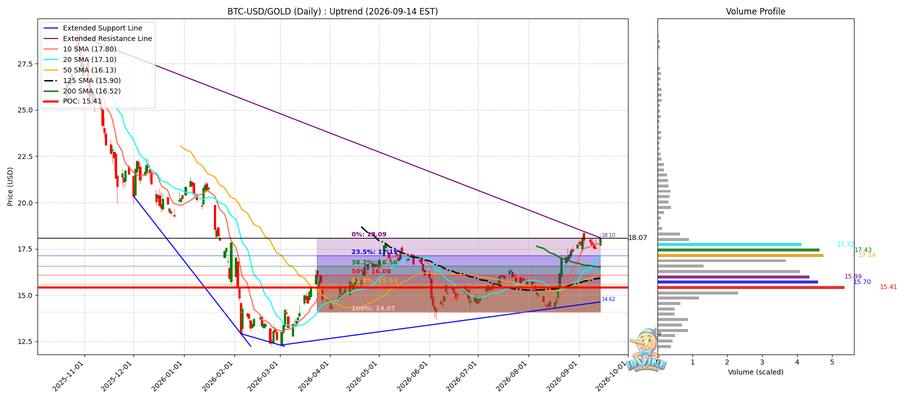Click volume axis tick 1

[x=693, y=362]
